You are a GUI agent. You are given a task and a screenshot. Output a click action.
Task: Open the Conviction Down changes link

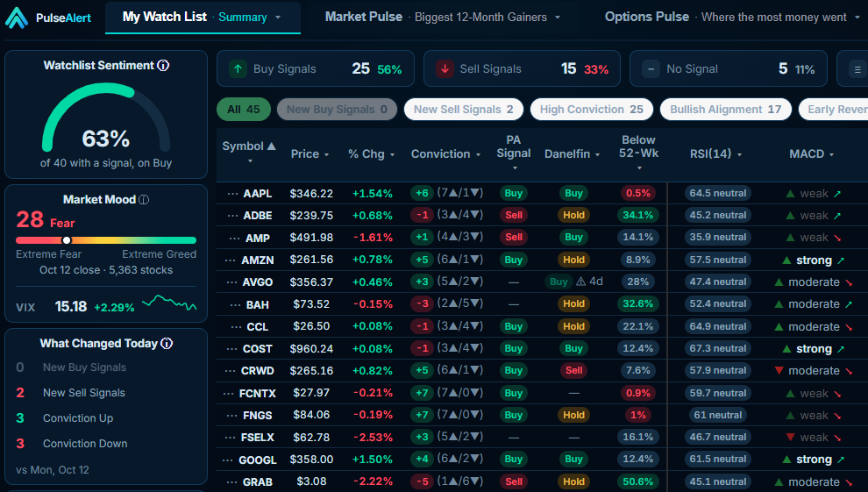point(85,444)
